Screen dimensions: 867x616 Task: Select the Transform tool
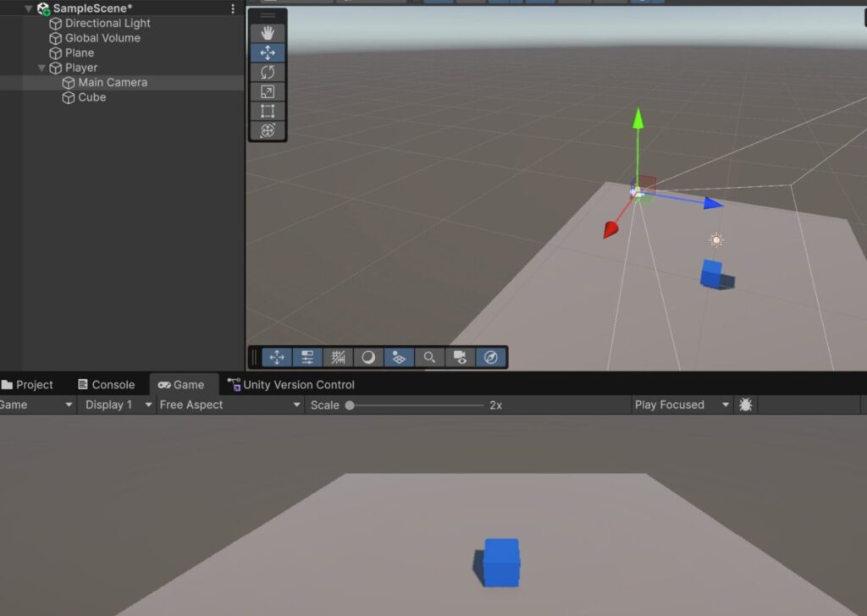pyautogui.click(x=268, y=130)
